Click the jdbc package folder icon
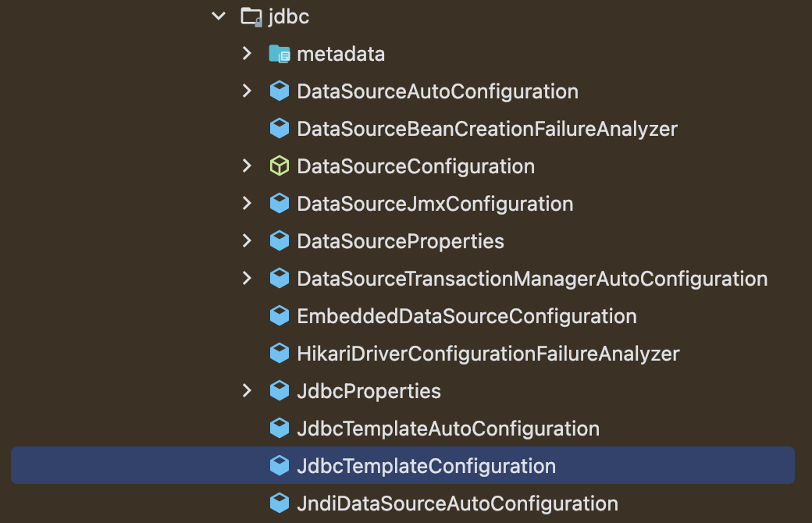The image size is (812, 523). click(x=251, y=17)
